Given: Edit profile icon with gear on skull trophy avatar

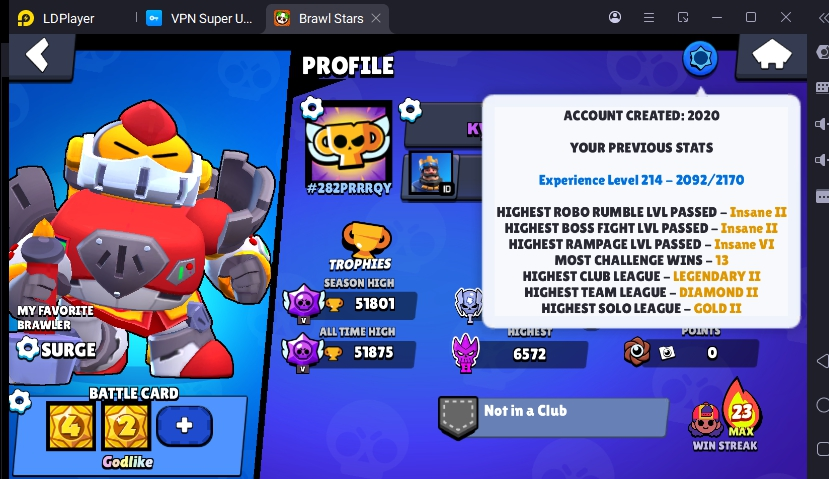Looking at the screenshot, I should click(312, 107).
